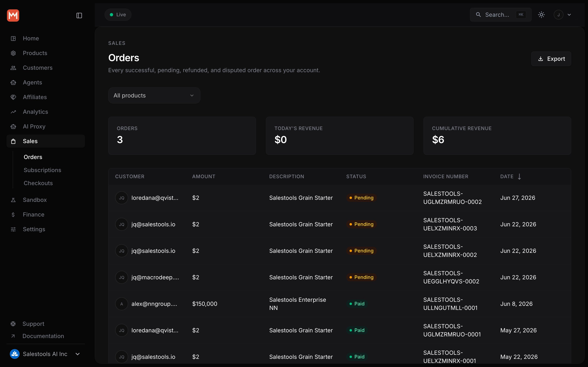The height and width of the screenshot is (367, 588).
Task: Collapse the sidebar with the panel icon
Action: point(79,15)
